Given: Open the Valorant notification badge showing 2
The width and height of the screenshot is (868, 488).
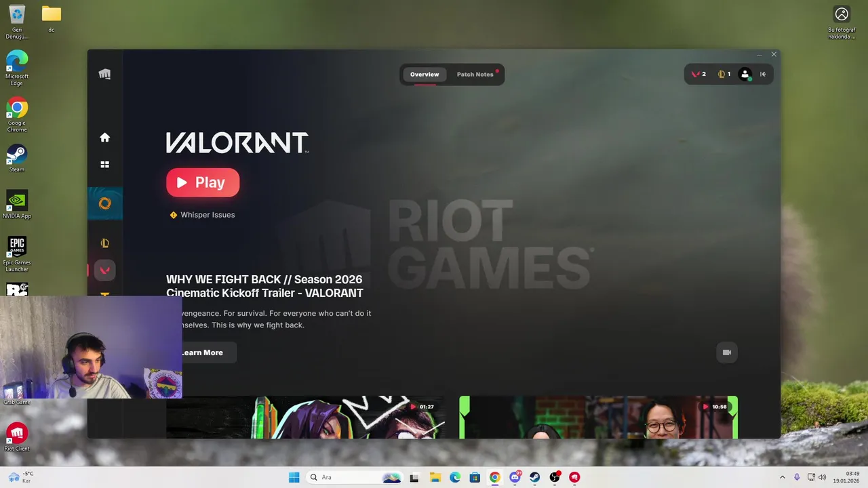Looking at the screenshot, I should [x=698, y=74].
